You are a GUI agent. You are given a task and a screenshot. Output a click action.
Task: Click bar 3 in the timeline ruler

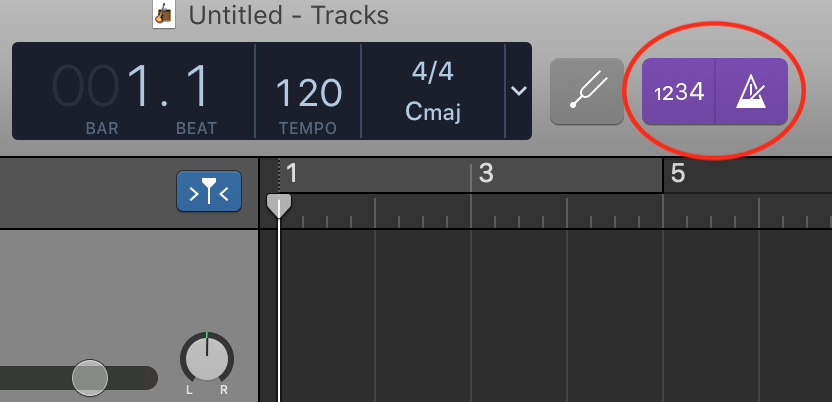(486, 174)
